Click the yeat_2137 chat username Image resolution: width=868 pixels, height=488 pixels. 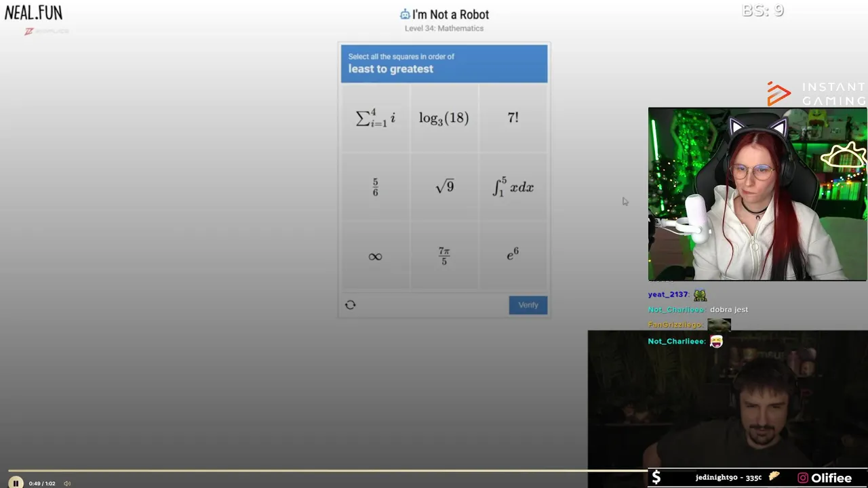(x=668, y=294)
